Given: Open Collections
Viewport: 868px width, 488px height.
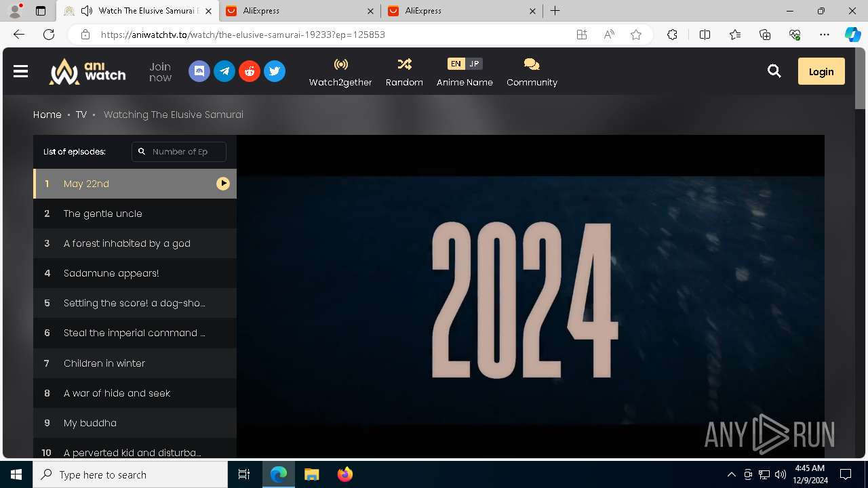Looking at the screenshot, I should (x=765, y=35).
